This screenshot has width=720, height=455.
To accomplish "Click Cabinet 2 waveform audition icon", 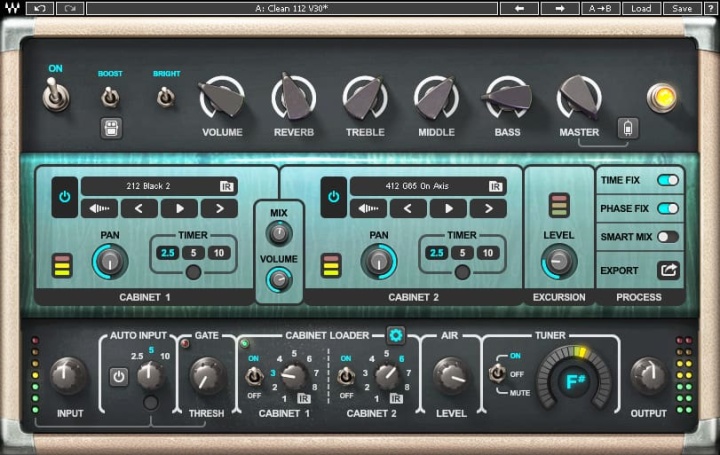I will click(x=368, y=208).
